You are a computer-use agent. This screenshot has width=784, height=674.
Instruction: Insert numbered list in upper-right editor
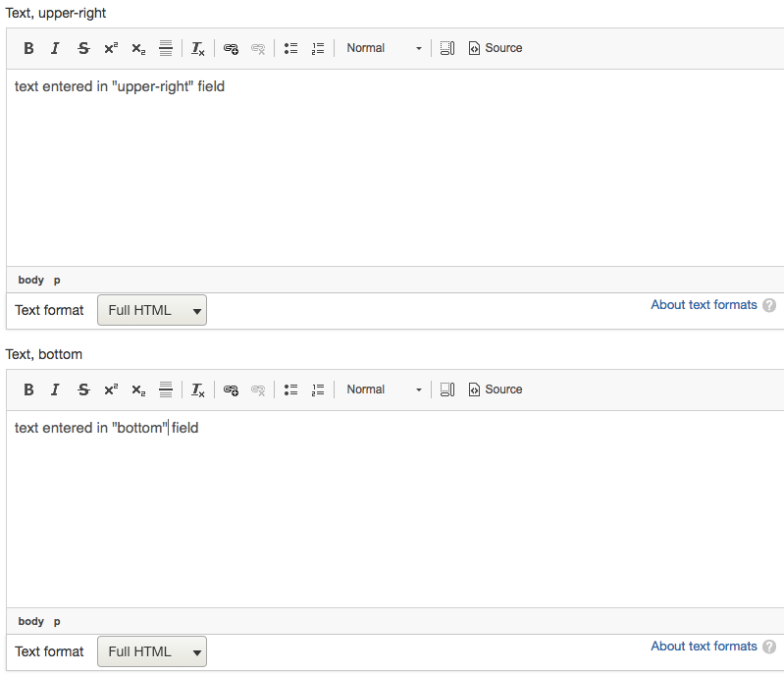[x=317, y=48]
